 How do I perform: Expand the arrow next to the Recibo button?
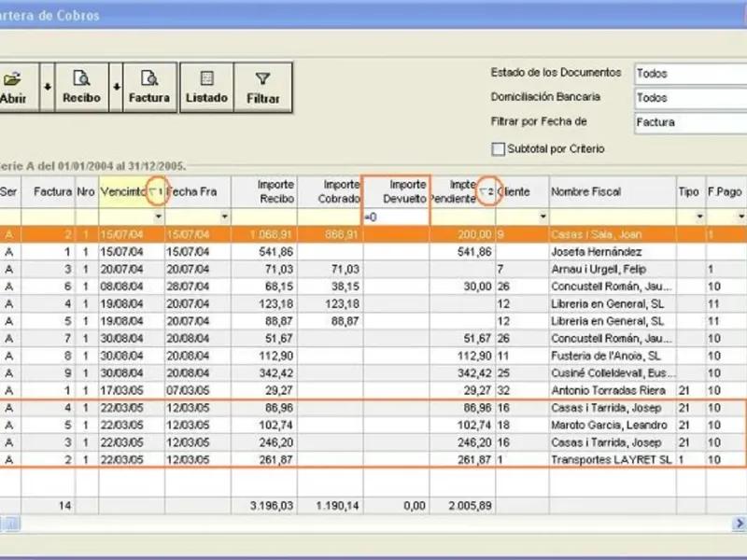117,88
